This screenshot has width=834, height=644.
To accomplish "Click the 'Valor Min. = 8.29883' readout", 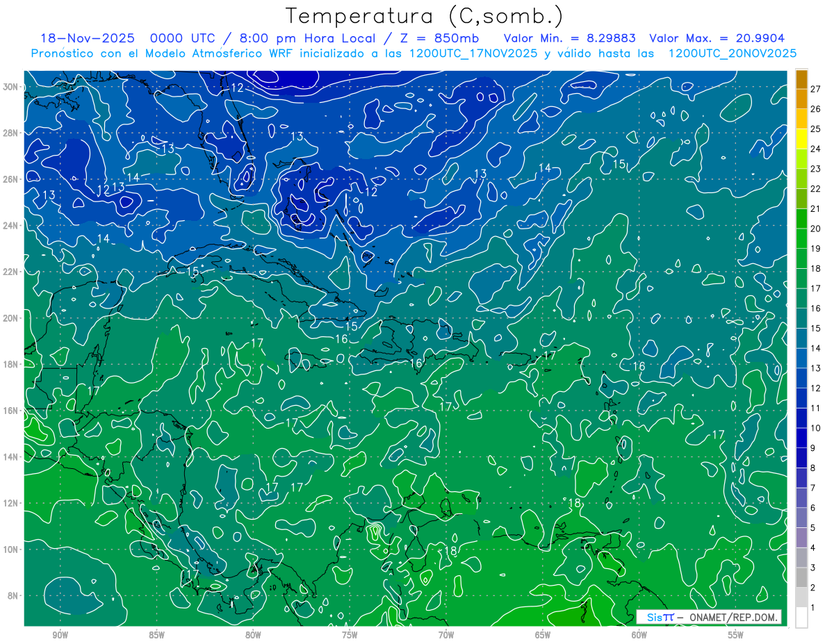I will [x=569, y=38].
